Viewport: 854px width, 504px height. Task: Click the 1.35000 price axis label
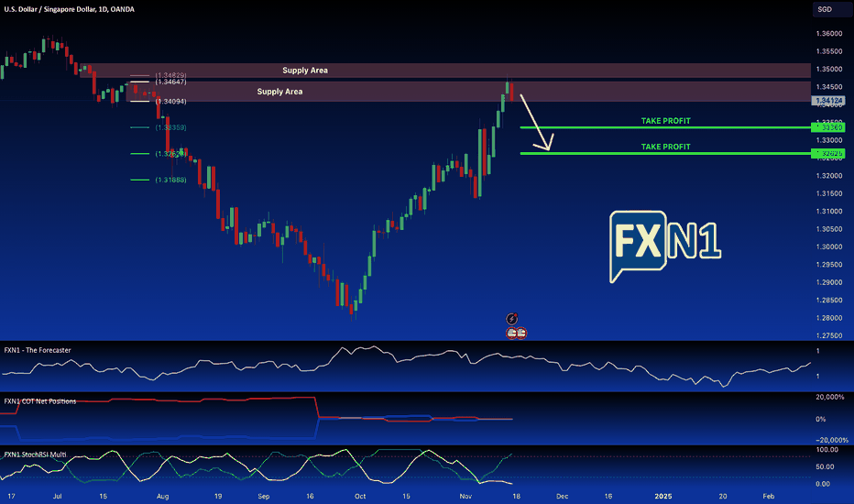[x=829, y=70]
